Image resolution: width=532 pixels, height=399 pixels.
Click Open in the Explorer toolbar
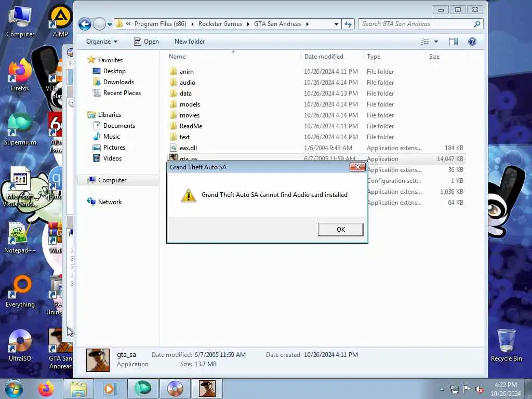[146, 42]
